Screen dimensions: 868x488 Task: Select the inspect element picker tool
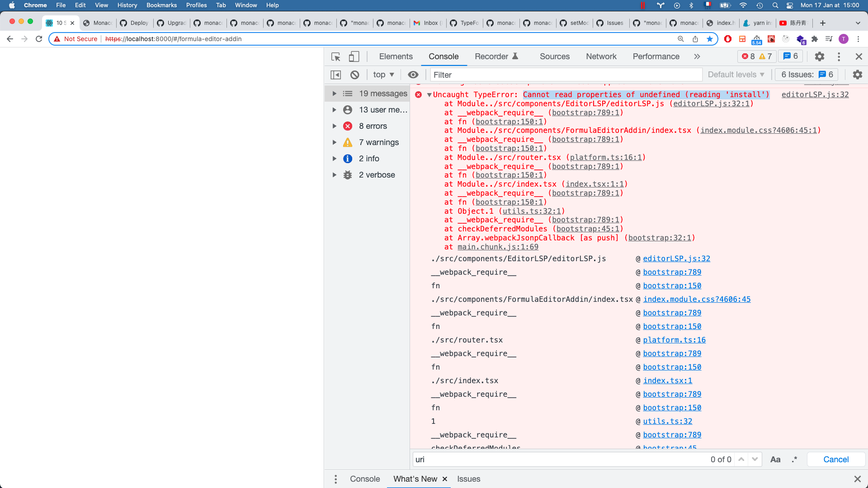tap(335, 56)
